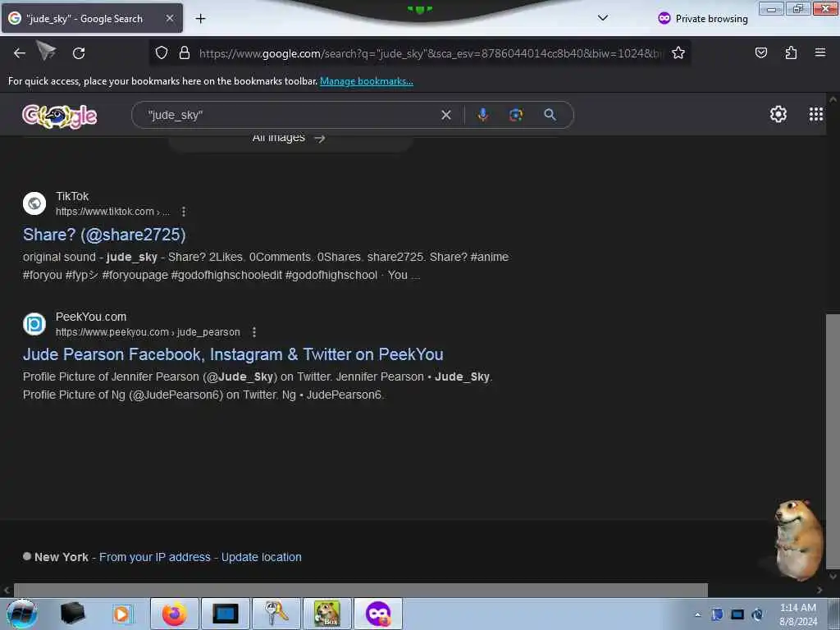
Task: Open Firefox from the taskbar
Action: (x=175, y=614)
